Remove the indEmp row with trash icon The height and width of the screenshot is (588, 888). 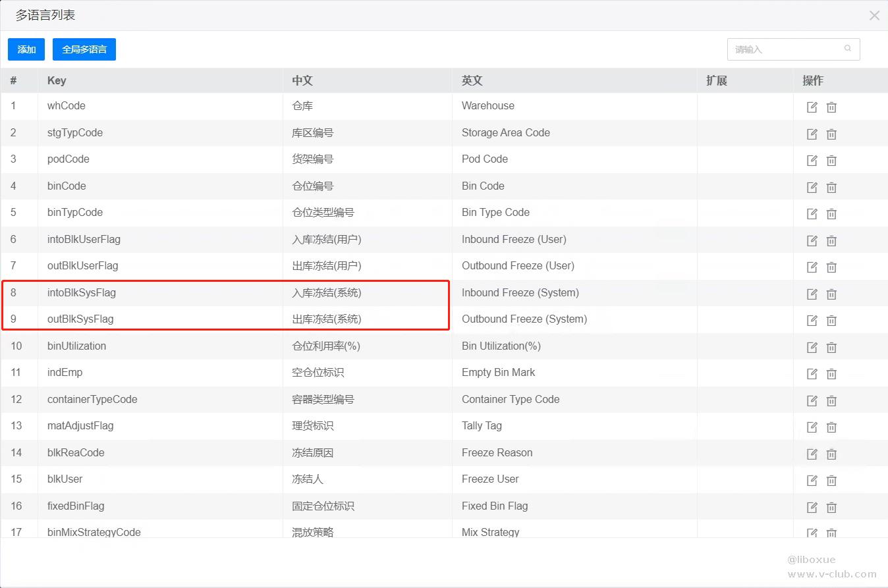click(x=831, y=374)
